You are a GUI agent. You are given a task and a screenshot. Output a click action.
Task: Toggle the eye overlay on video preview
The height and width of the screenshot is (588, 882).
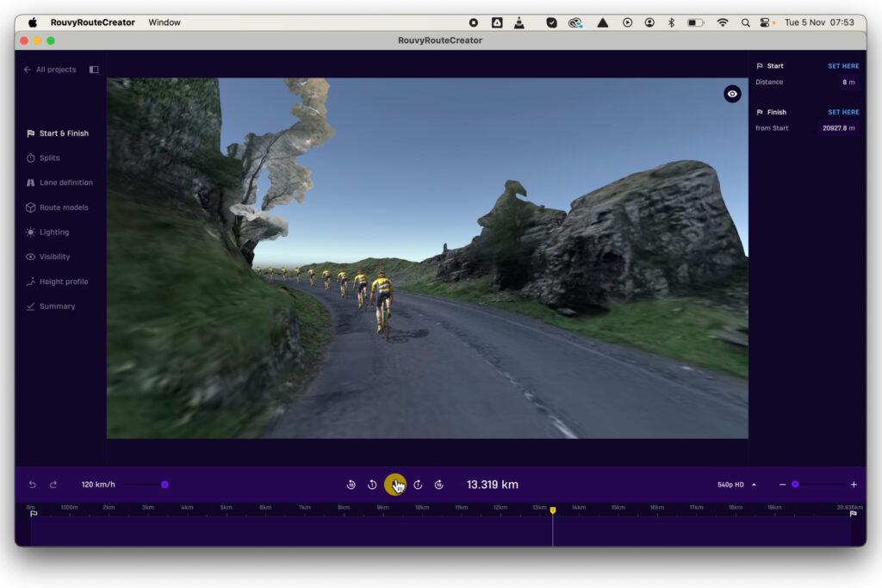coord(732,94)
